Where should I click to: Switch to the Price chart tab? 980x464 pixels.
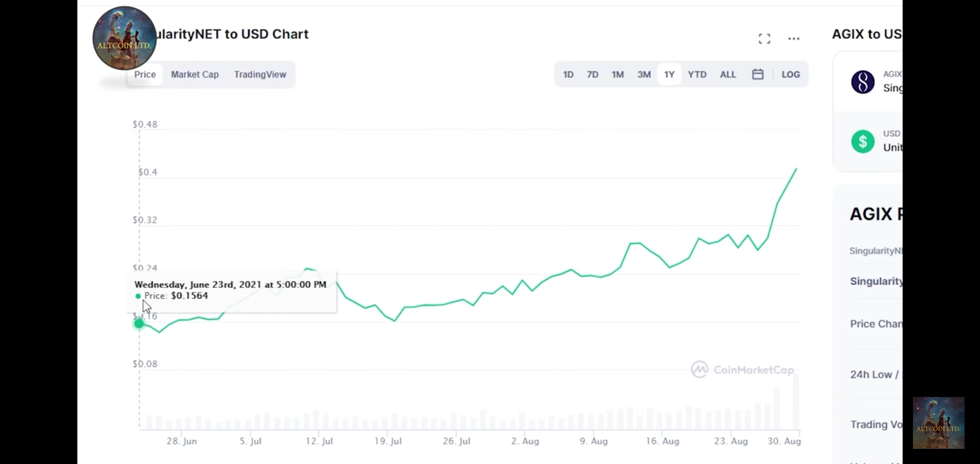pos(145,74)
